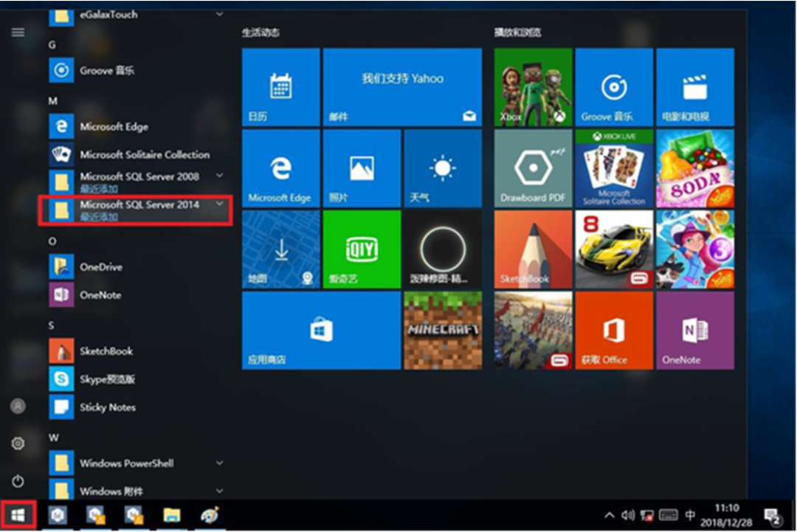
Task: Open the touch keyboard from the tray
Action: 668,515
